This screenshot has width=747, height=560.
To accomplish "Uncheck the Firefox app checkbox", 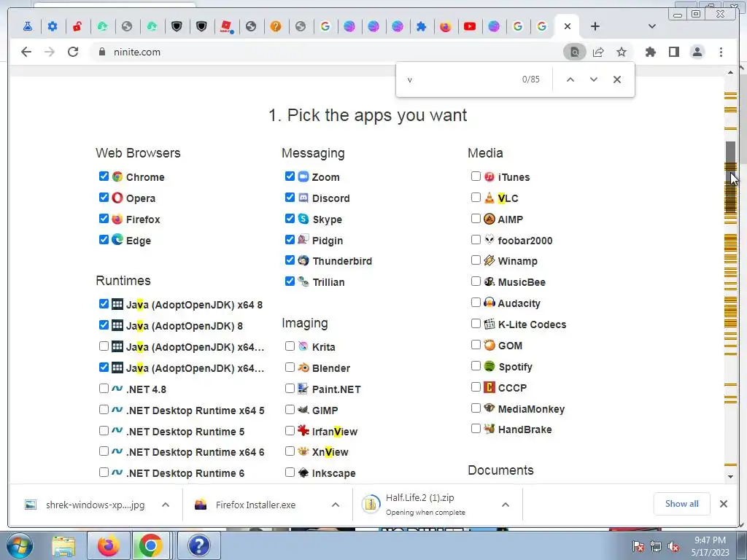I will [x=104, y=219].
